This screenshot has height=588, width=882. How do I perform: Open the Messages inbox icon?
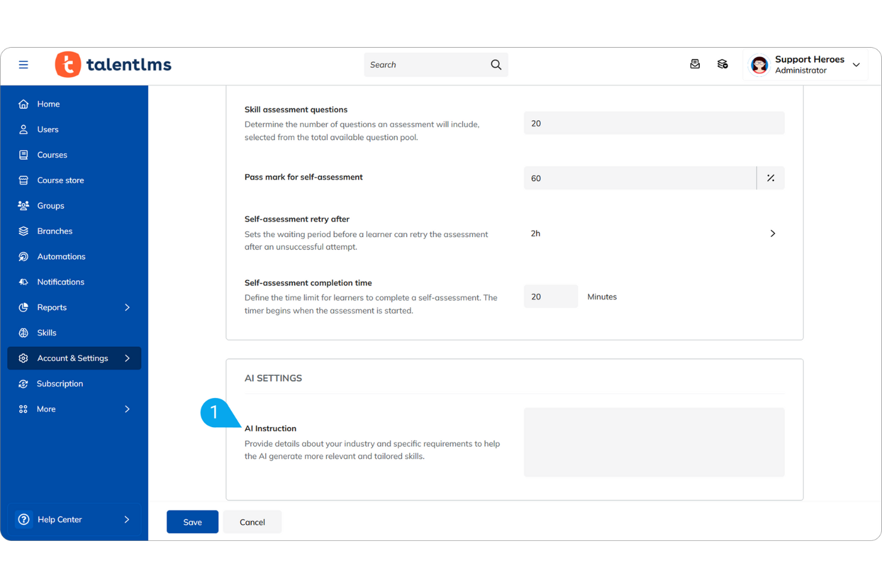point(695,64)
